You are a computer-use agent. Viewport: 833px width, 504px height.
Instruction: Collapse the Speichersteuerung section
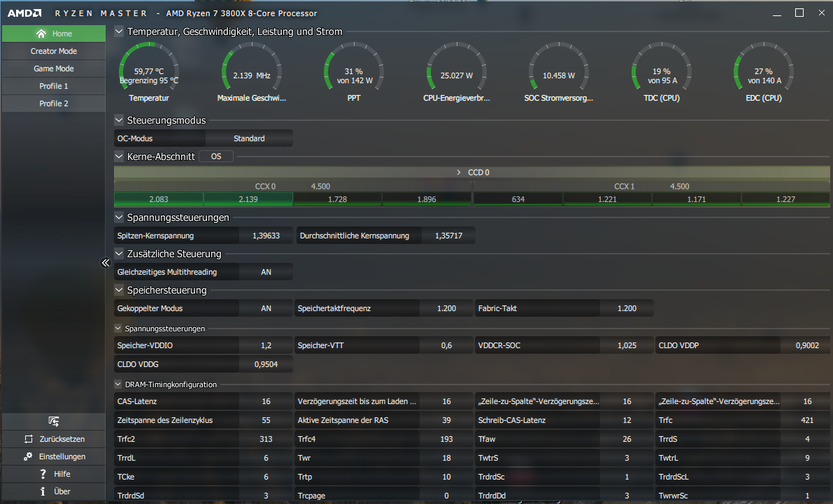point(119,290)
